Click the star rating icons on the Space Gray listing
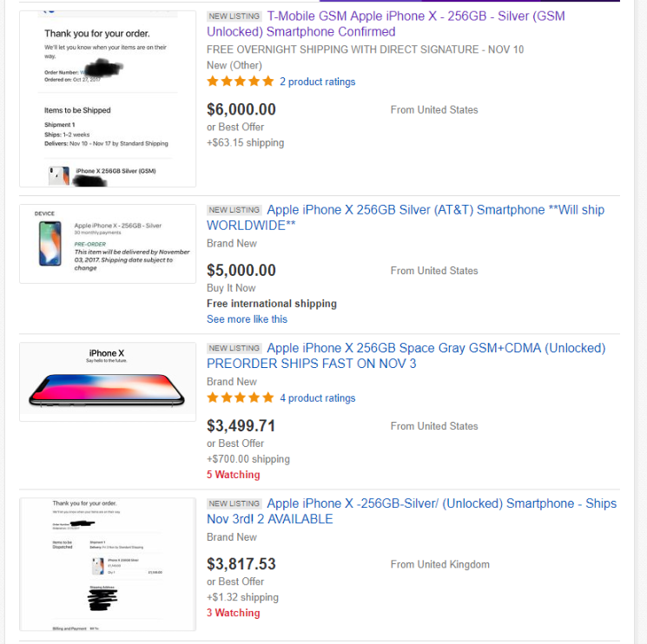Image resolution: width=647 pixels, height=644 pixels. (240, 398)
